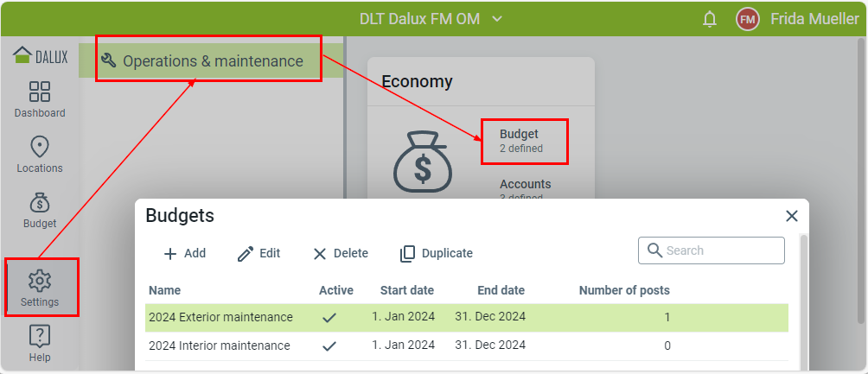Open the Dashboard sidebar icon

coord(40,99)
